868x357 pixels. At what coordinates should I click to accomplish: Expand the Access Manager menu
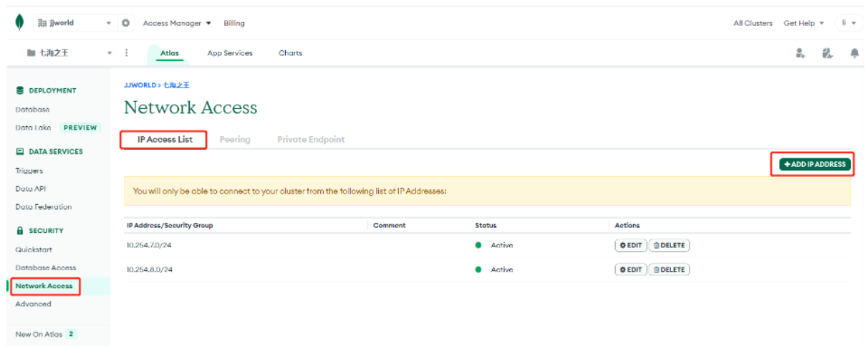coord(177,23)
